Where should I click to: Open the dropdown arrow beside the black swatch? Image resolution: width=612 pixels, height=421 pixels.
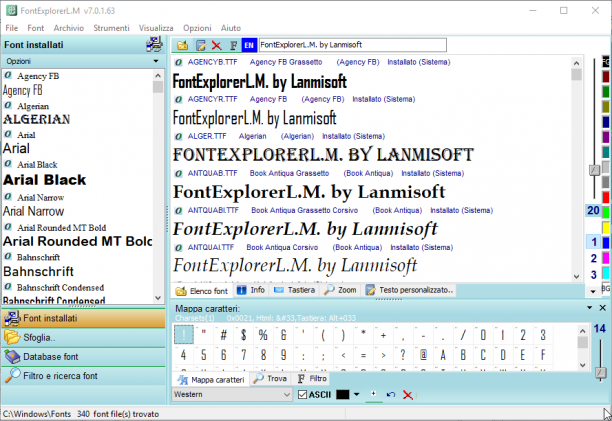tap(356, 394)
